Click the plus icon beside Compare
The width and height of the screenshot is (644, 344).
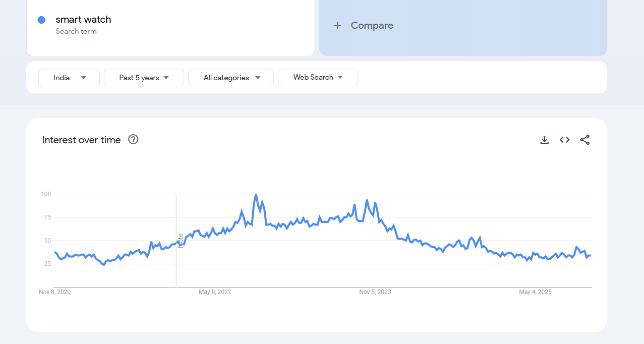click(337, 25)
